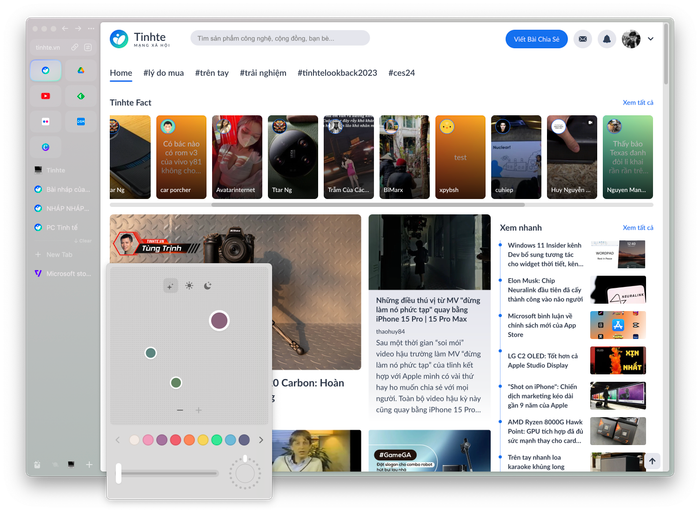Open the Windows 11 Insider news link
This screenshot has width=700, height=518.
point(545,255)
